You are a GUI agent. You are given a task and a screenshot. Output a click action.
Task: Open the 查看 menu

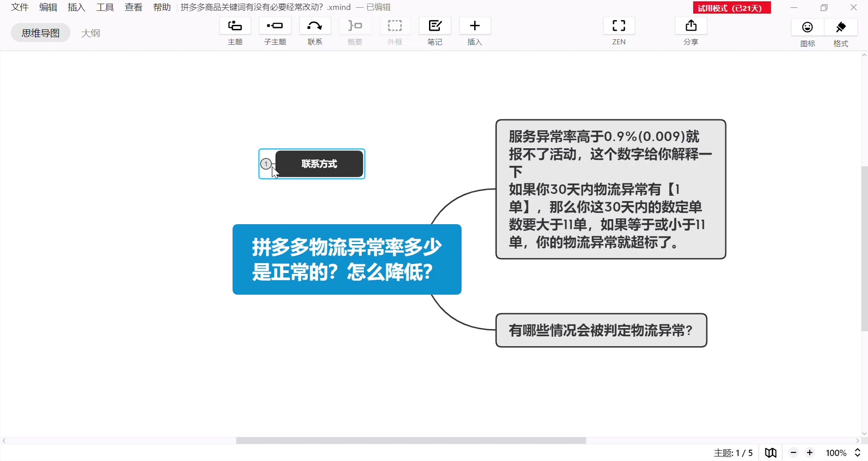tap(134, 7)
